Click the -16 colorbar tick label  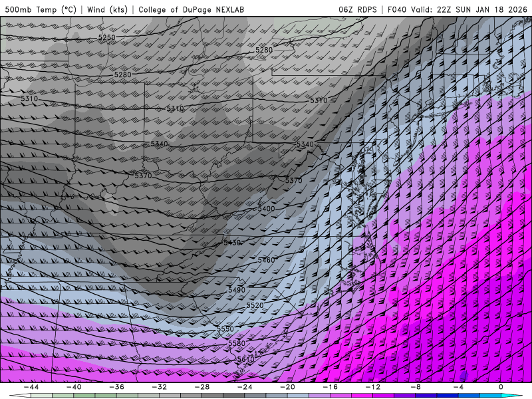tap(330, 387)
